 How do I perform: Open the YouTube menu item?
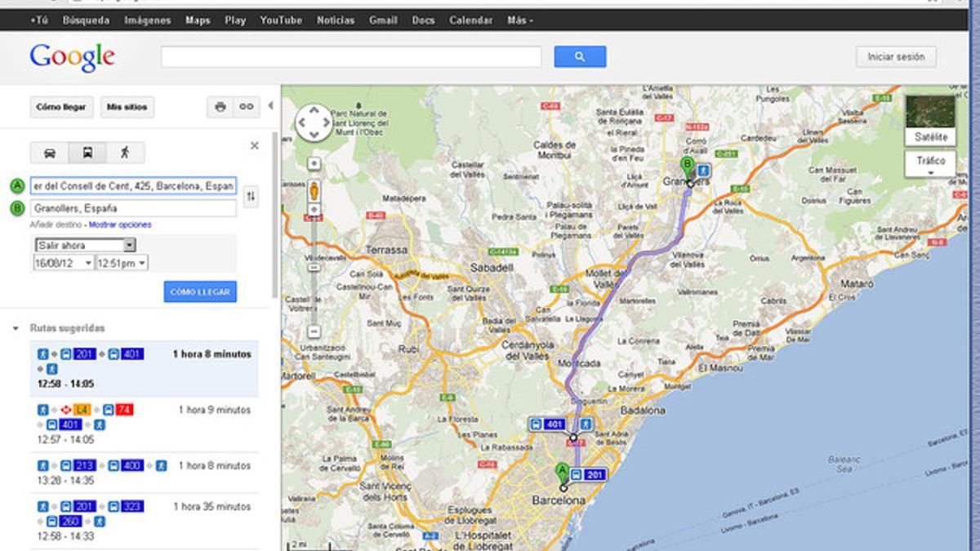coord(281,20)
